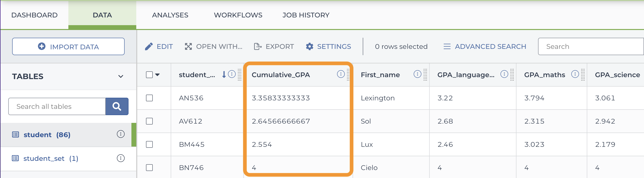644x178 pixels.
Task: Open the Analyses tab
Action: point(170,15)
